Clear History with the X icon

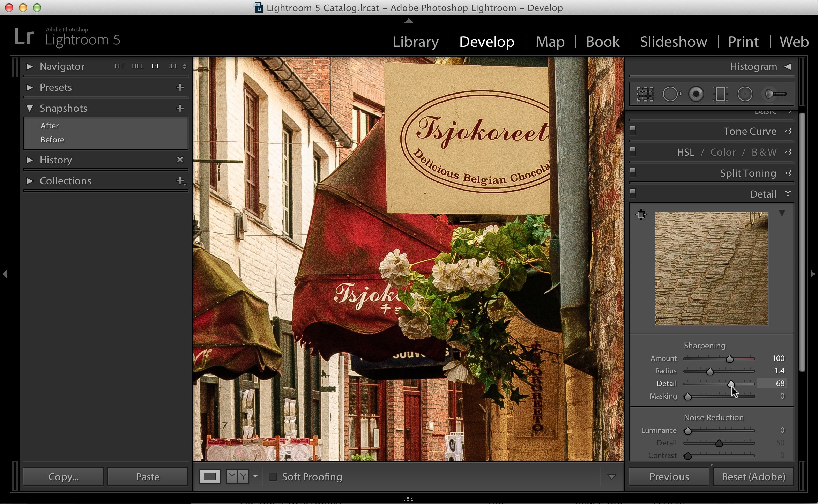180,160
